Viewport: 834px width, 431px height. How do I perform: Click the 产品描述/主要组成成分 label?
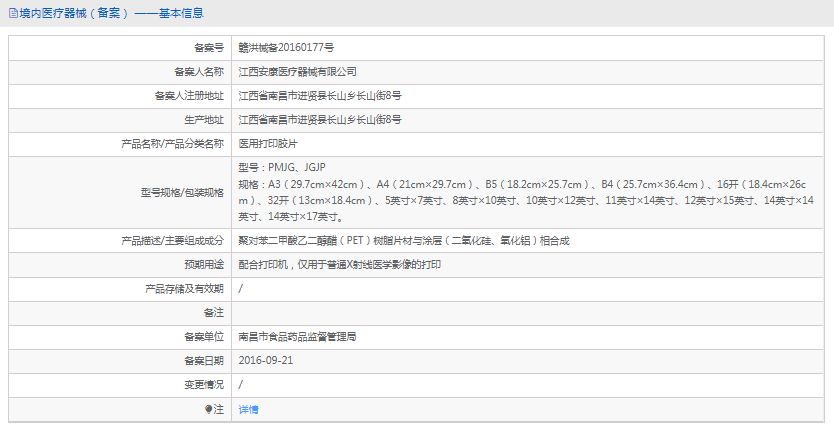[x=173, y=241]
